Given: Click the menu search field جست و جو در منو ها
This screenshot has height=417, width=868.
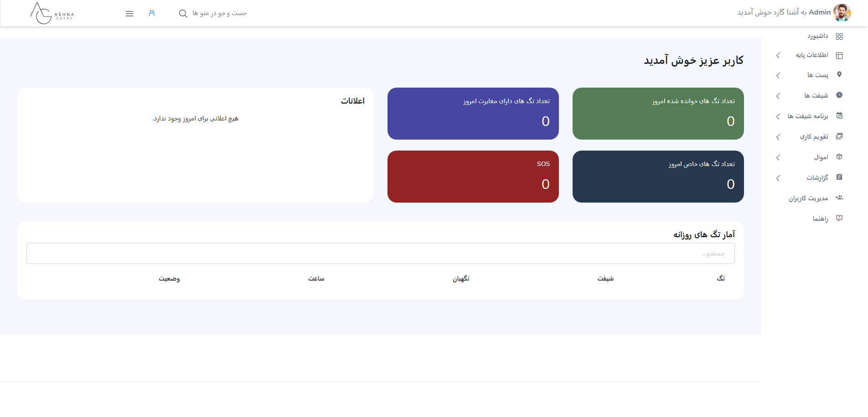Looking at the screenshot, I should pyautogui.click(x=219, y=13).
